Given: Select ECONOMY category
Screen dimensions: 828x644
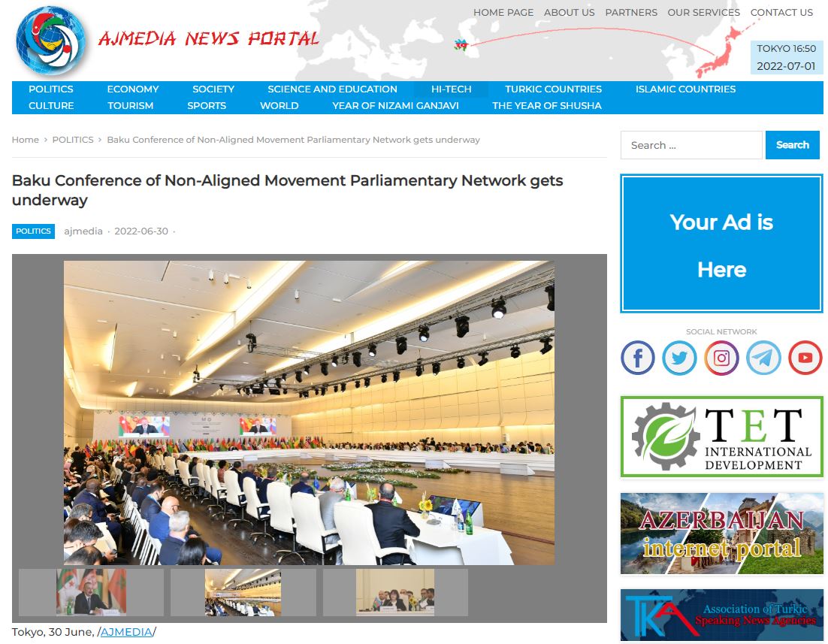Looking at the screenshot, I should pyautogui.click(x=132, y=89).
